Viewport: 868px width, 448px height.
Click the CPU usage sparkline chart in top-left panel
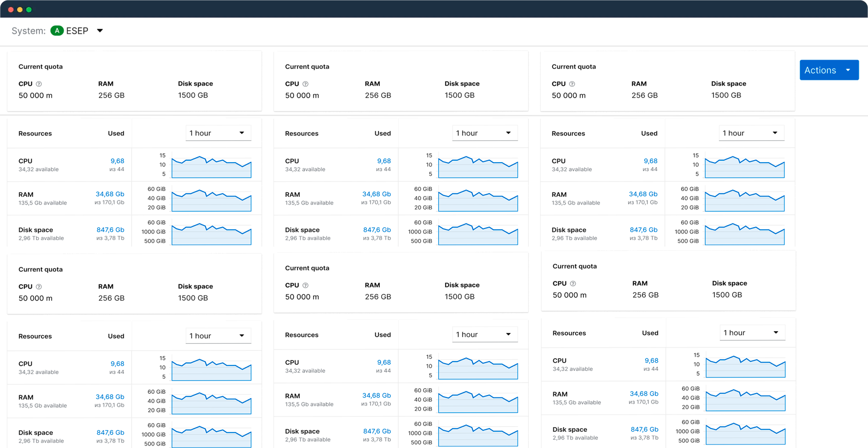coord(211,167)
